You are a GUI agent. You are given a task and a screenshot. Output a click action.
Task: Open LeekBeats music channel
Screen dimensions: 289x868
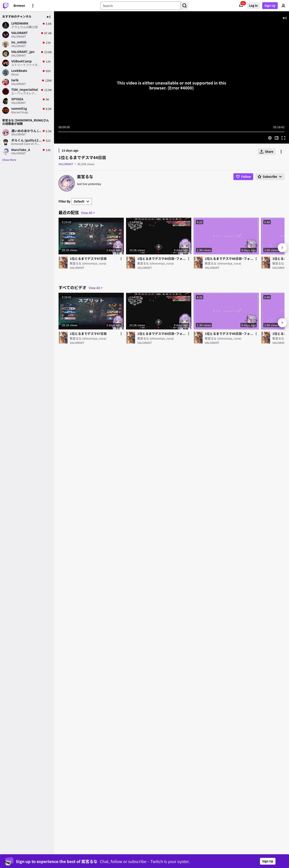coord(27,72)
